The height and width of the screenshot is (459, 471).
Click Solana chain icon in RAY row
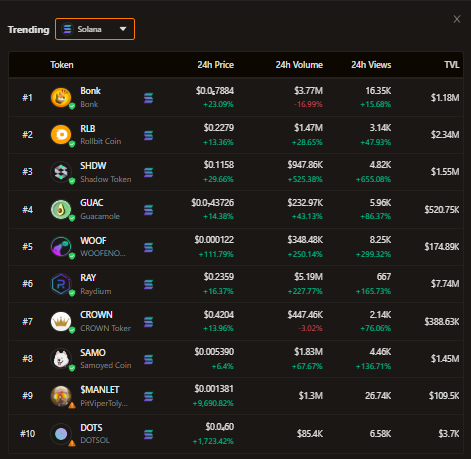[148, 284]
